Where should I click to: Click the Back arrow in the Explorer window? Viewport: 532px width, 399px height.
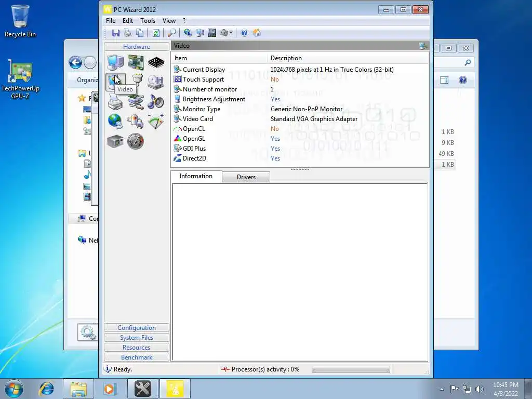tap(75, 62)
